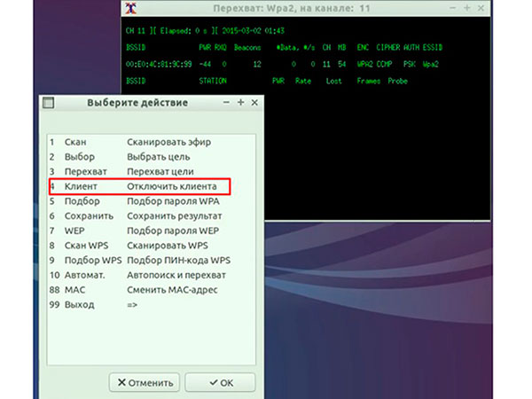Screen dimensions: 532x399
Task: Maximize the Выберите действие dialog
Action: [240, 103]
